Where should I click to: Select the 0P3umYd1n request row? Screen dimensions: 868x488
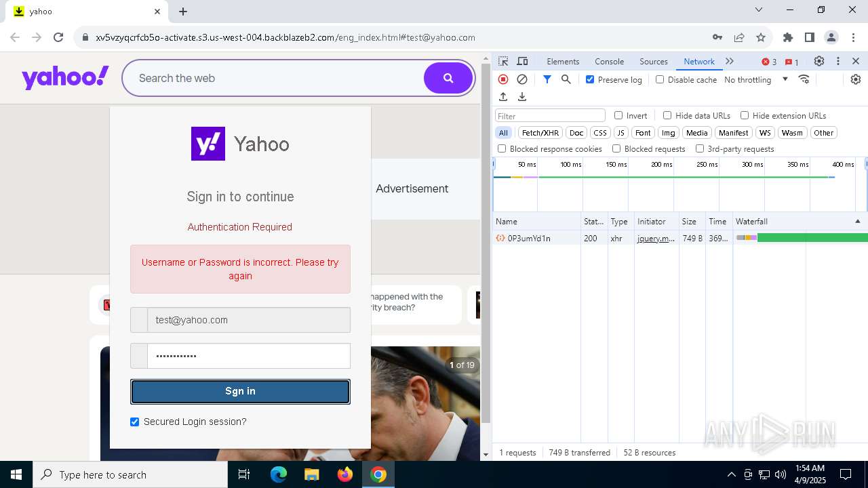[x=680, y=239]
